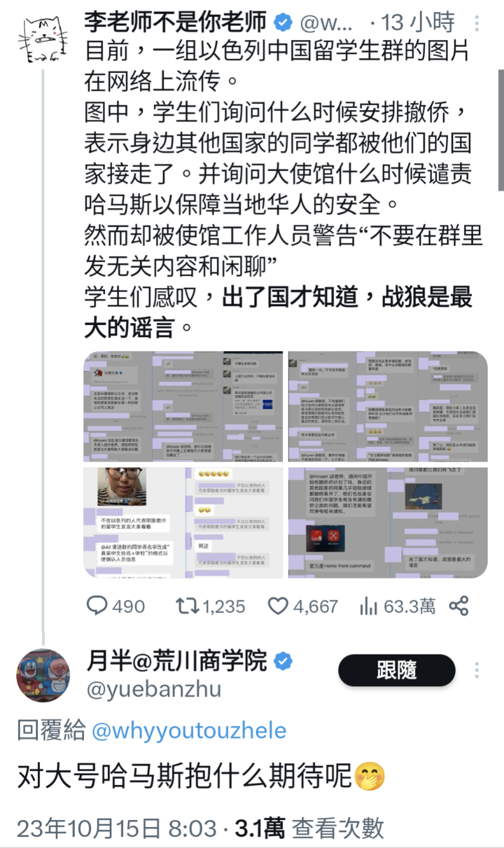Screen dimensions: 504x848
Task: Open the @whyyoutouzhele reply mention link
Action: tap(189, 731)
